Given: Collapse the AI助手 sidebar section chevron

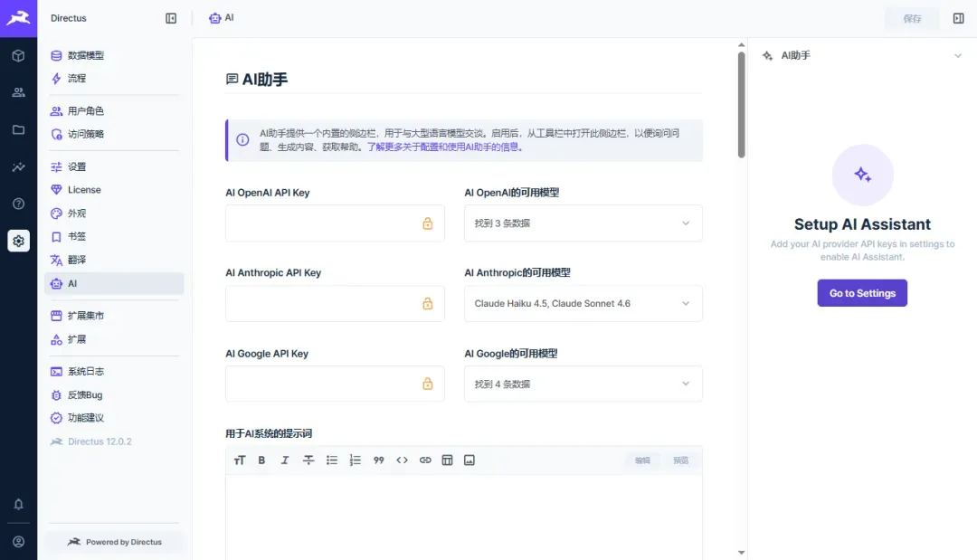Looking at the screenshot, I should [x=958, y=55].
